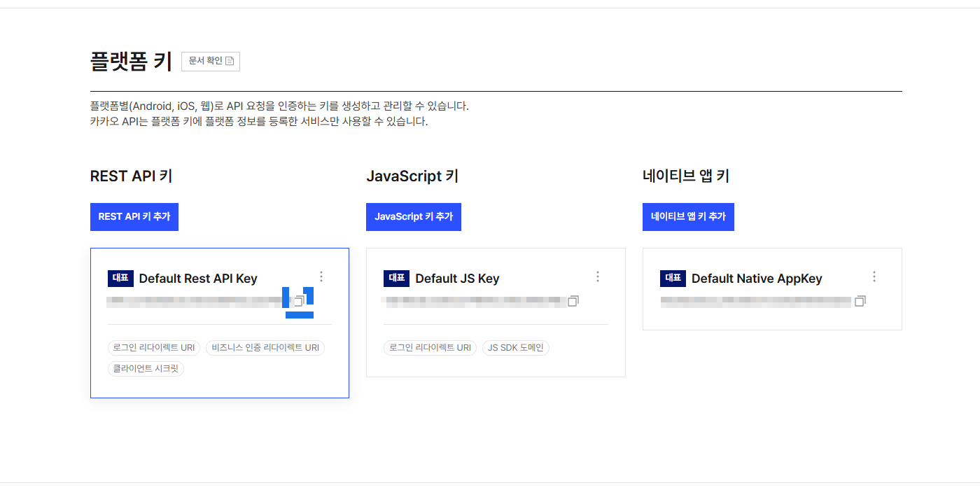Open more options for Default Rest API Key

coord(321,276)
